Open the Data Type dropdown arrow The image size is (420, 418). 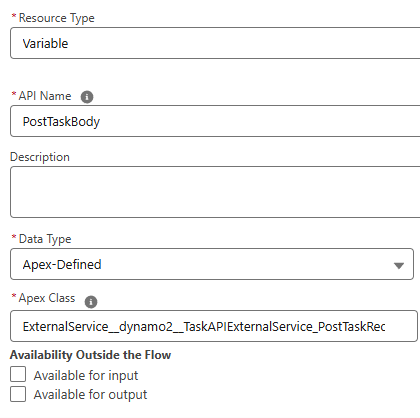pos(399,265)
